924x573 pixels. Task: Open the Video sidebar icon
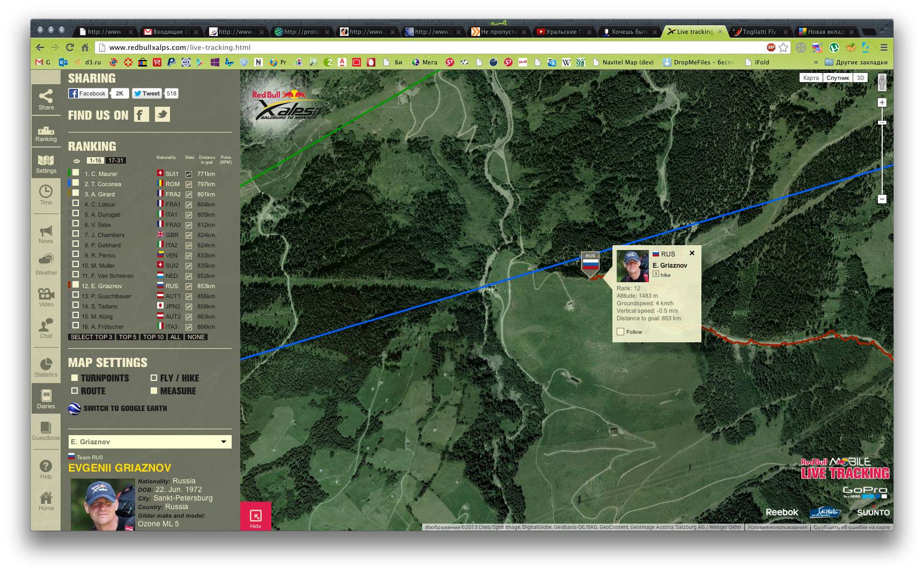[x=46, y=297]
